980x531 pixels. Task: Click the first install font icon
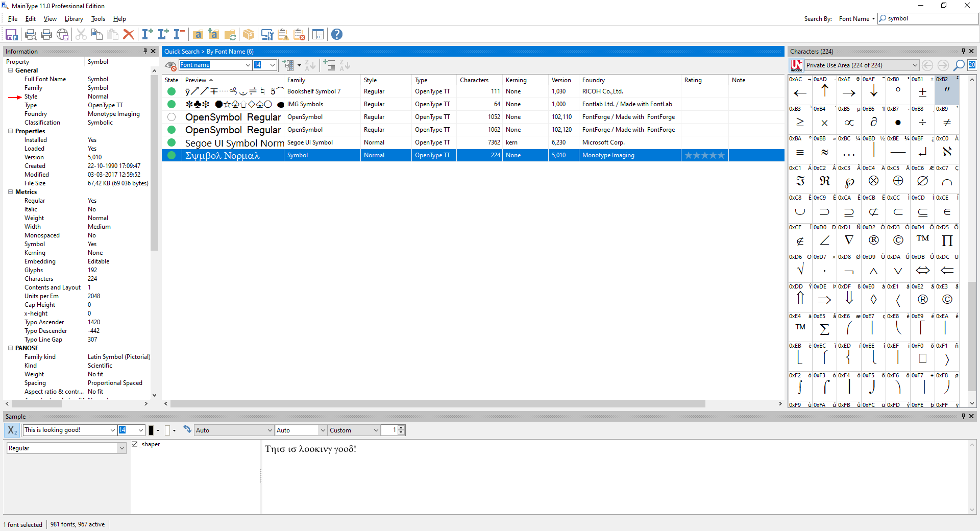pyautogui.click(x=148, y=34)
